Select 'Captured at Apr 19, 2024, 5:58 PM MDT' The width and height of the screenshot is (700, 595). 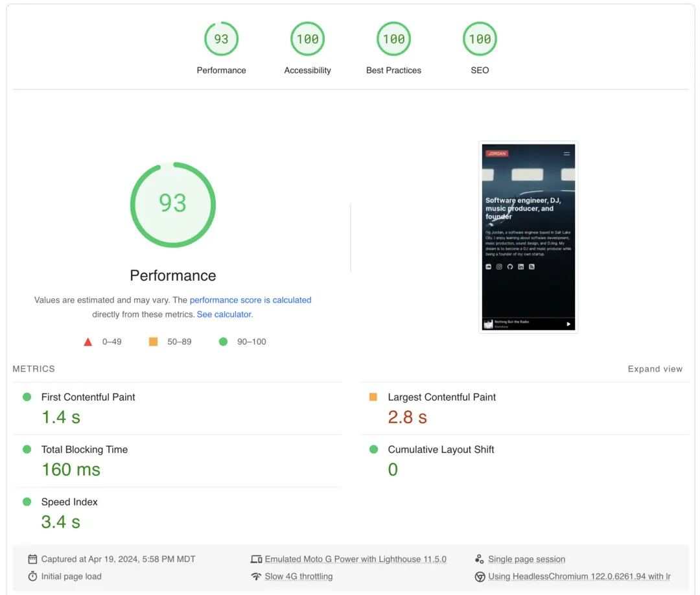(119, 559)
